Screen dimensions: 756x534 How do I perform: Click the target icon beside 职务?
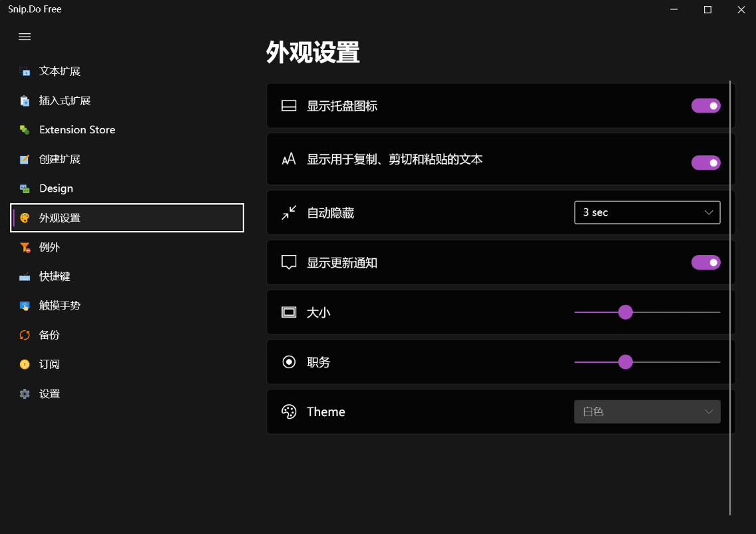(x=289, y=362)
